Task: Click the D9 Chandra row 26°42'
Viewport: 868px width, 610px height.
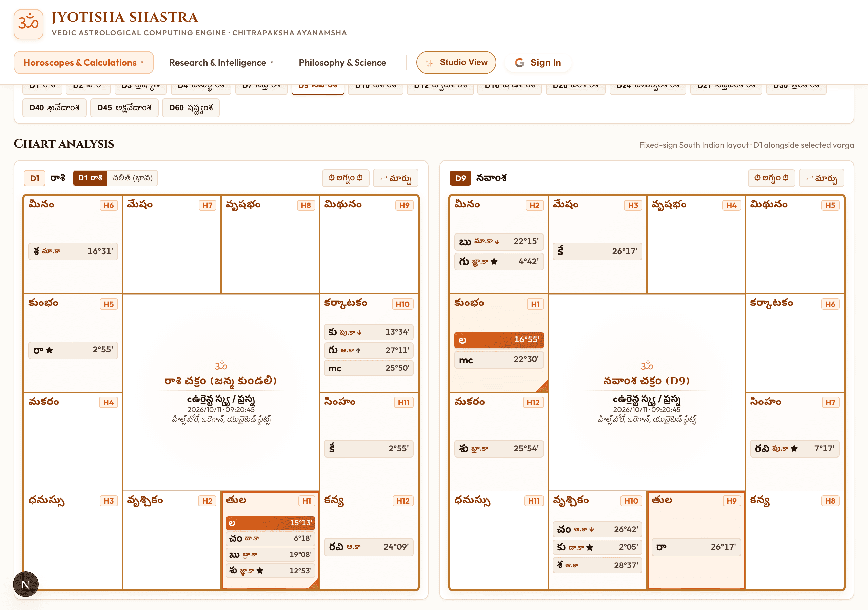Action: [597, 529]
